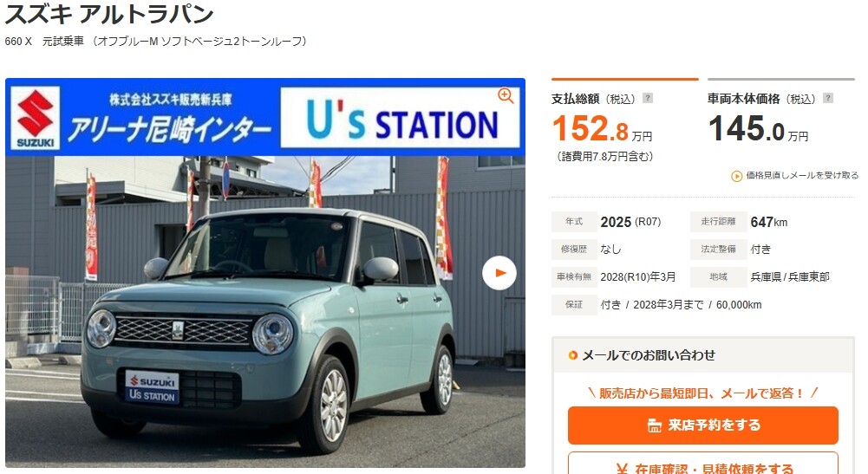Click orange arrow icon before 価格見直しメール
This screenshot has width=868, height=474.
[737, 176]
